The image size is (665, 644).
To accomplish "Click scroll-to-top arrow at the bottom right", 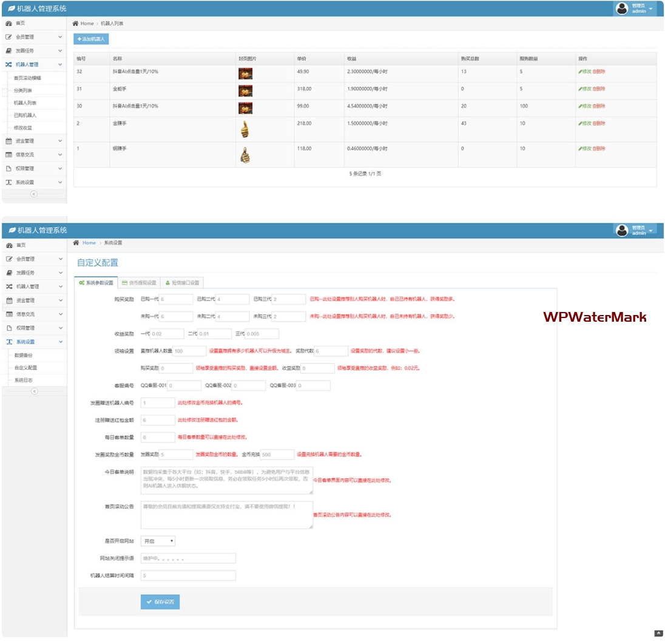I will (658, 633).
